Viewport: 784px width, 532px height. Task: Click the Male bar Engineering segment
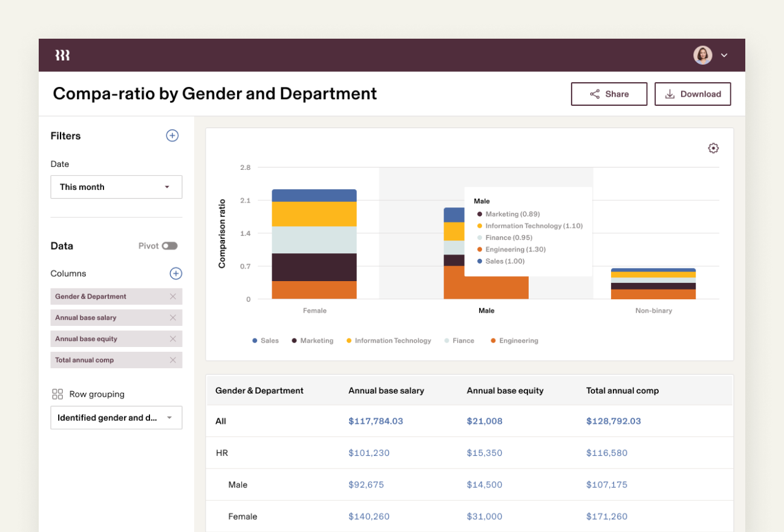(x=486, y=287)
